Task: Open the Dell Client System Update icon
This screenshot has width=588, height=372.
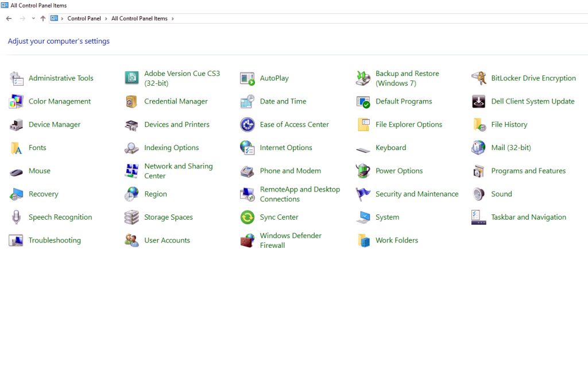Action: [x=479, y=101]
